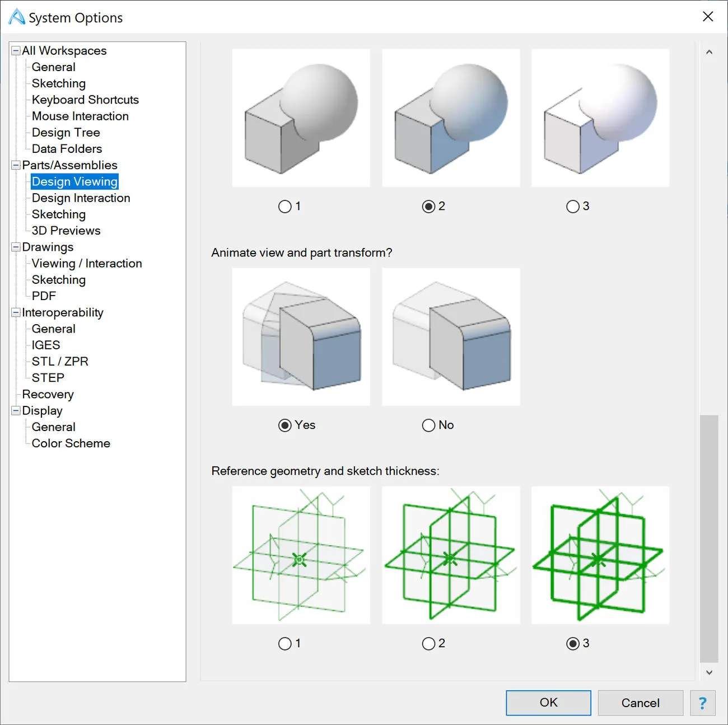Set reference geometry thickness to option 1
728x725 pixels.
tap(285, 644)
